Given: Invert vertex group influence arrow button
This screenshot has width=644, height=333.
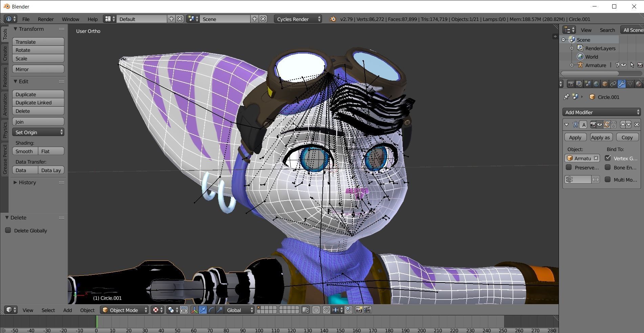Looking at the screenshot, I should tap(596, 180).
